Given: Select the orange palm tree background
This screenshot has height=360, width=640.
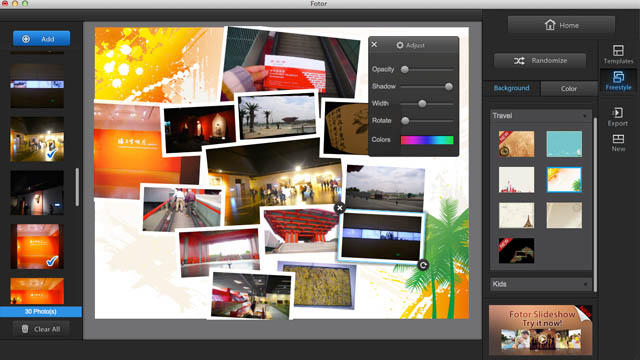Looking at the screenshot, I should point(564,180).
